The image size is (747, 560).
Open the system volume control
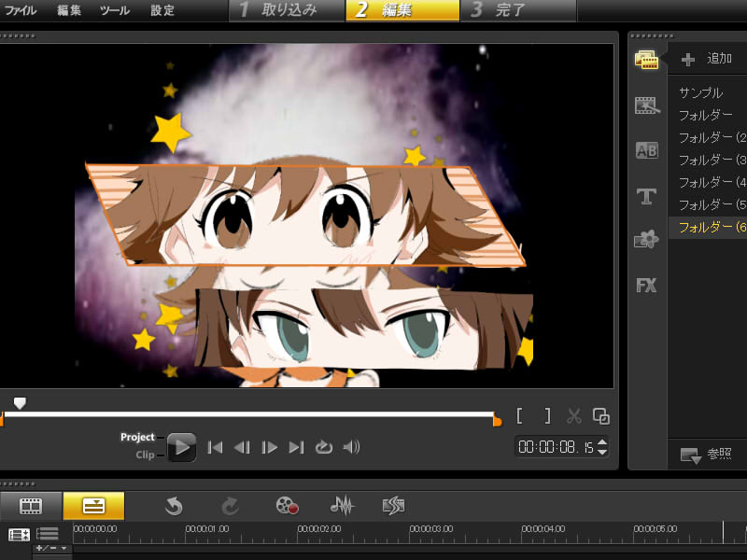[x=352, y=447]
